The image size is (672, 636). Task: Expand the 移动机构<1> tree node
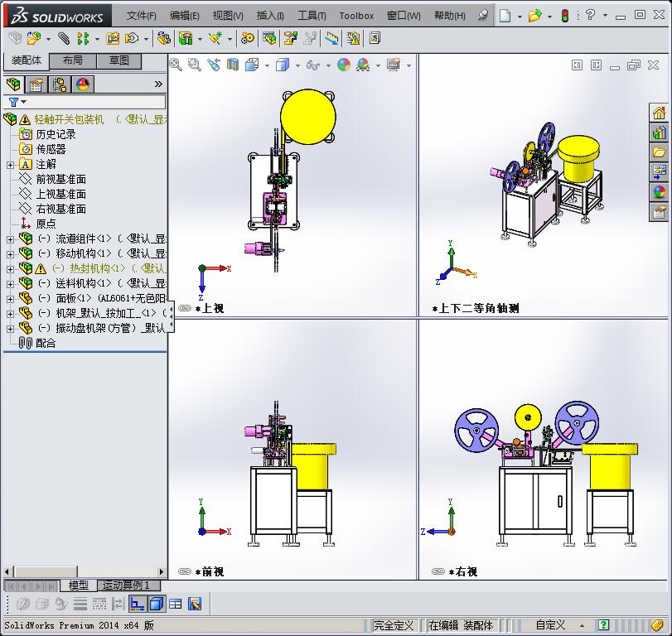pyautogui.click(x=10, y=254)
